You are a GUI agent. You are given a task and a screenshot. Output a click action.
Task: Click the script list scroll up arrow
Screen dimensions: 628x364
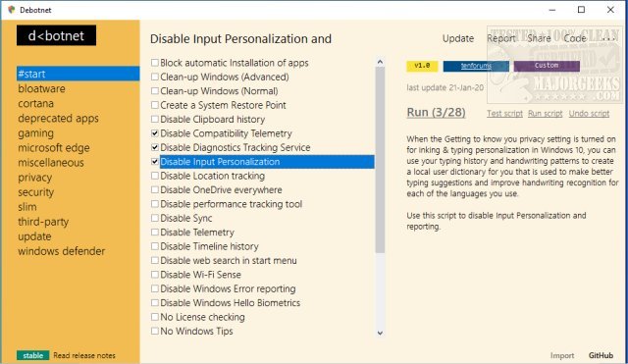[x=380, y=62]
